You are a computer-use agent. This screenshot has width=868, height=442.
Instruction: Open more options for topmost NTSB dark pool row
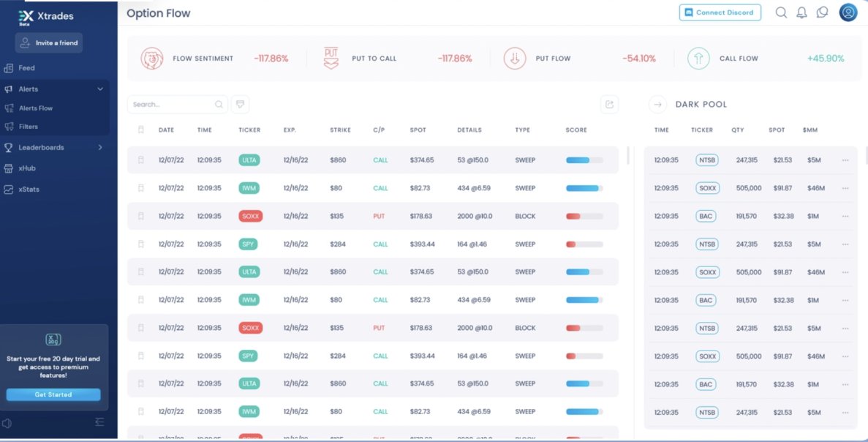click(x=845, y=160)
